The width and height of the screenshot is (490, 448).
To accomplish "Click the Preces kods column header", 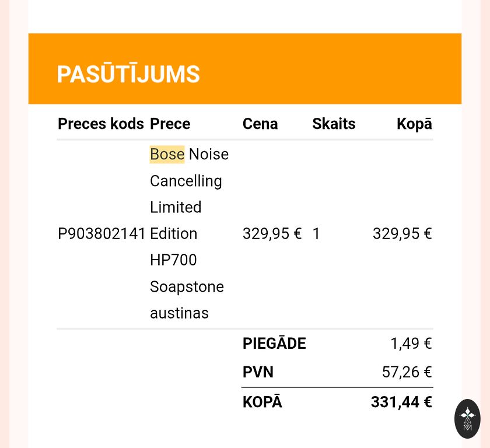I will tap(100, 124).
